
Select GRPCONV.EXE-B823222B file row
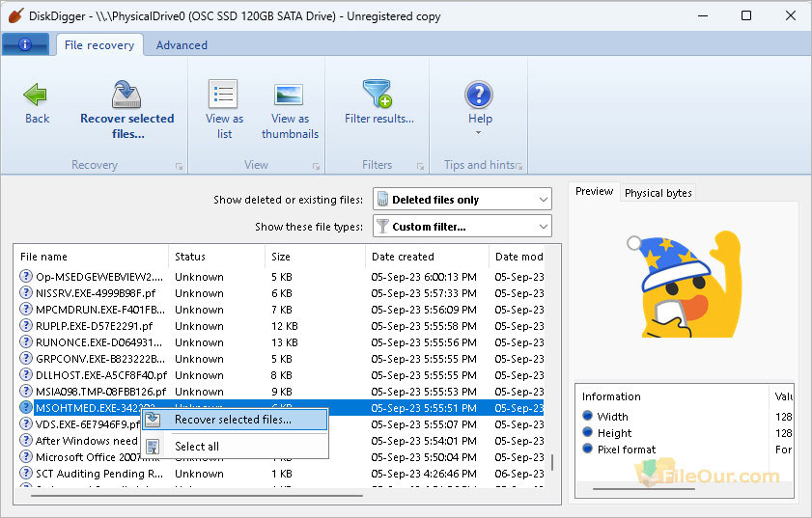coord(280,359)
